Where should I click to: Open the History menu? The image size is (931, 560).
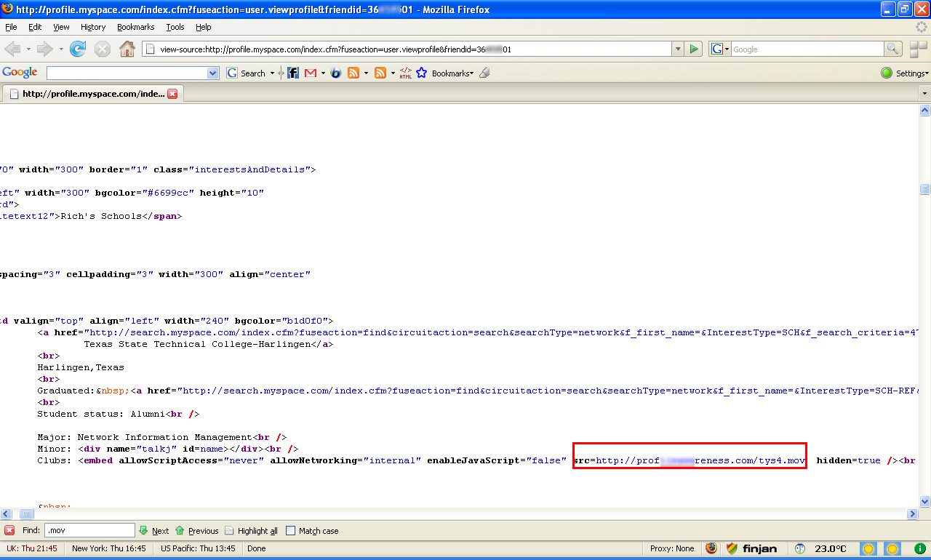[x=93, y=27]
